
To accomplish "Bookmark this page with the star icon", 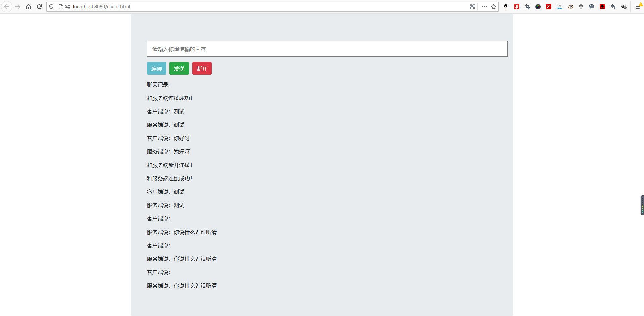I will point(494,7).
